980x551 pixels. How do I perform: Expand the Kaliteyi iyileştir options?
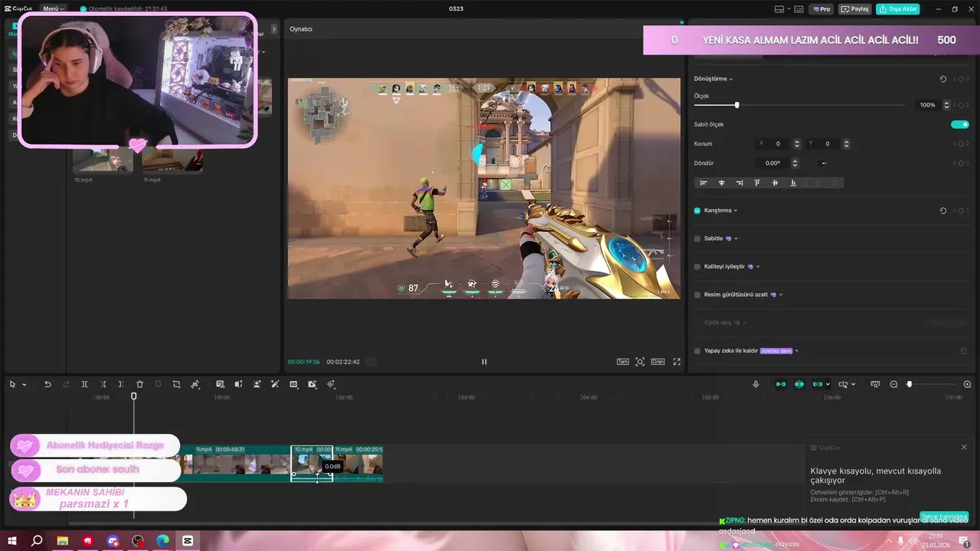[x=758, y=266]
